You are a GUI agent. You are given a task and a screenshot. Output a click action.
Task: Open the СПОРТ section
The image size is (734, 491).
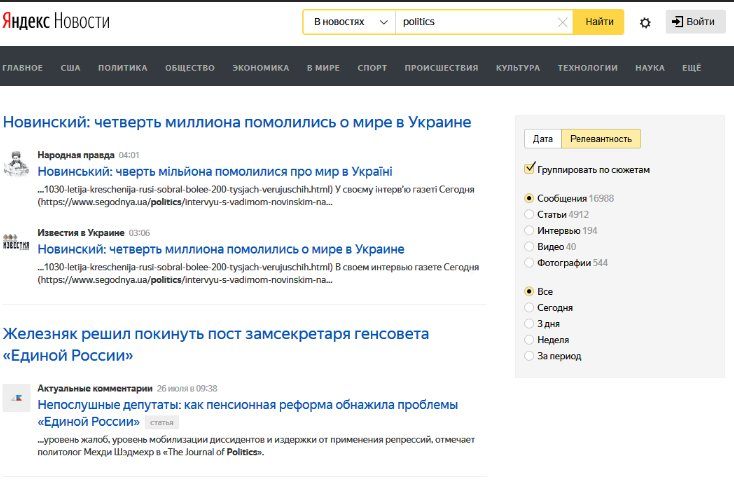click(x=372, y=68)
